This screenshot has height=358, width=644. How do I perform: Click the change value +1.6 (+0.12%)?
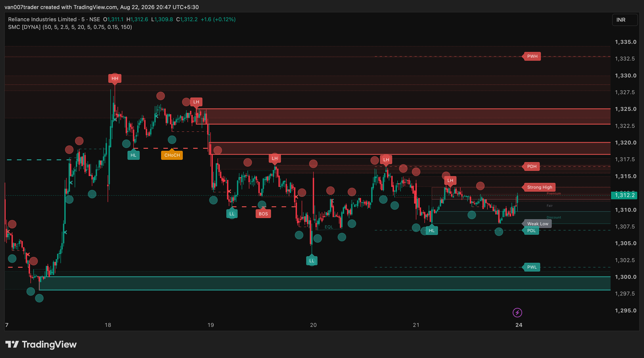click(x=218, y=19)
